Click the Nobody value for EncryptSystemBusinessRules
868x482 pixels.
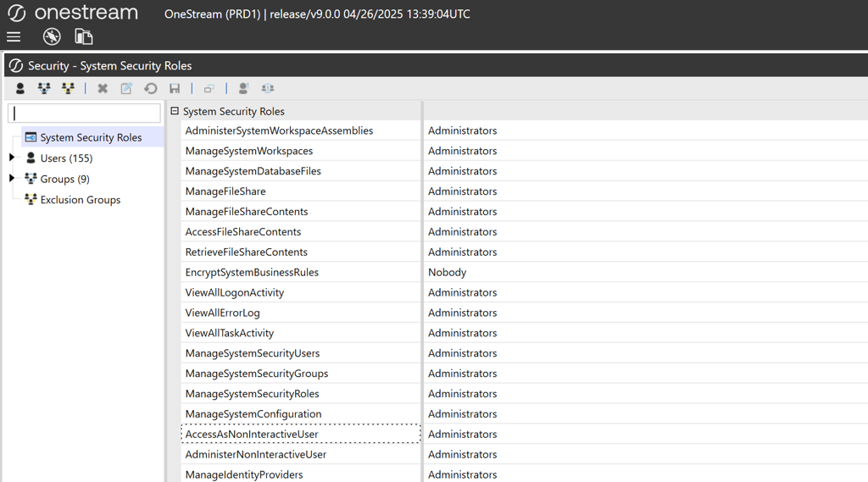click(x=447, y=273)
